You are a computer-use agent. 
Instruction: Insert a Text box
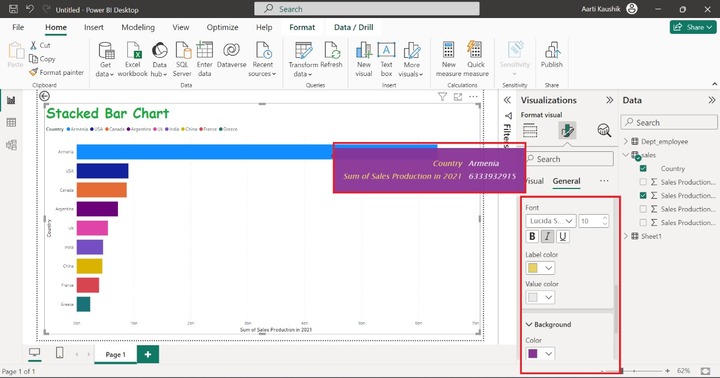pyautogui.click(x=387, y=59)
